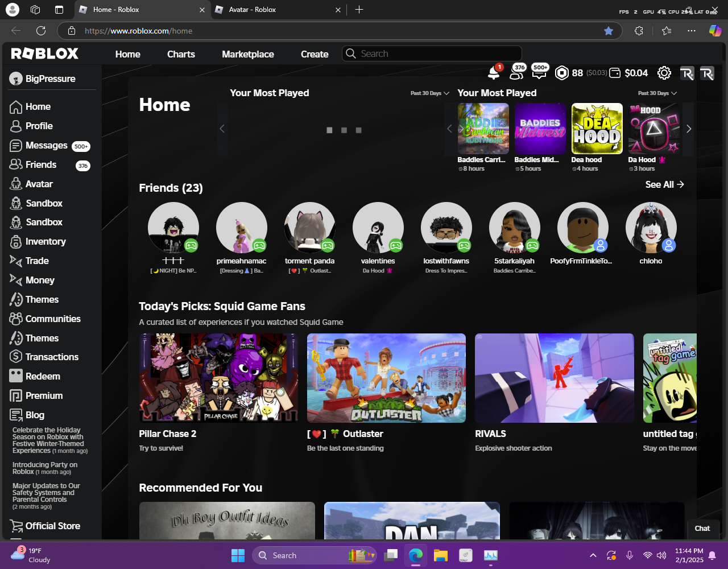The image size is (728, 569).
Task: Open friend 5starkaliyah avatar
Action: [515, 228]
